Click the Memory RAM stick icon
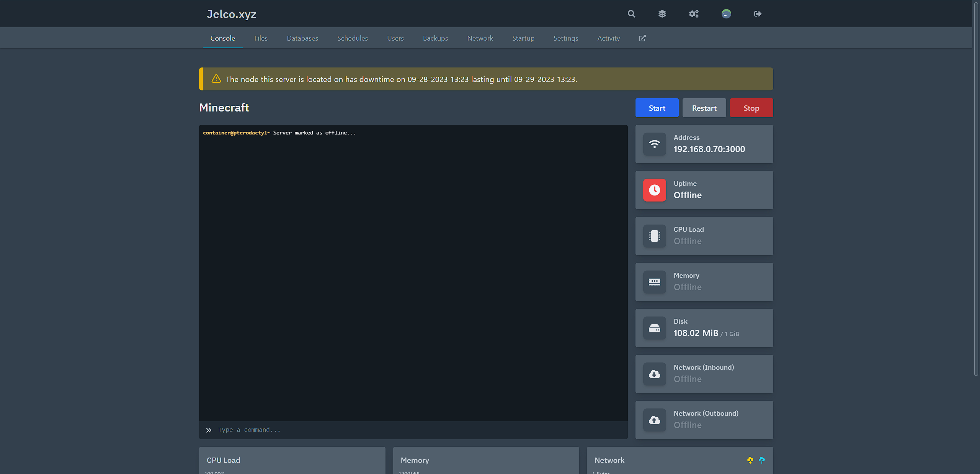Viewport: 980px width, 474px height. (655, 282)
